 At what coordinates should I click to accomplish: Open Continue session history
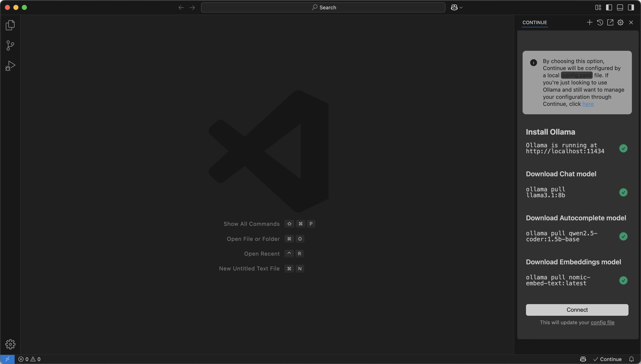tap(600, 22)
